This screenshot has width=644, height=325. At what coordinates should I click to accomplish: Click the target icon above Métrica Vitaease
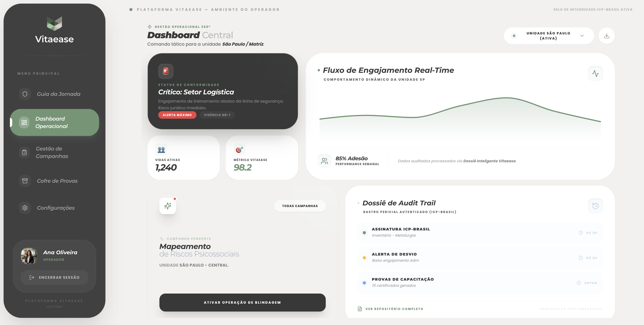tap(239, 149)
